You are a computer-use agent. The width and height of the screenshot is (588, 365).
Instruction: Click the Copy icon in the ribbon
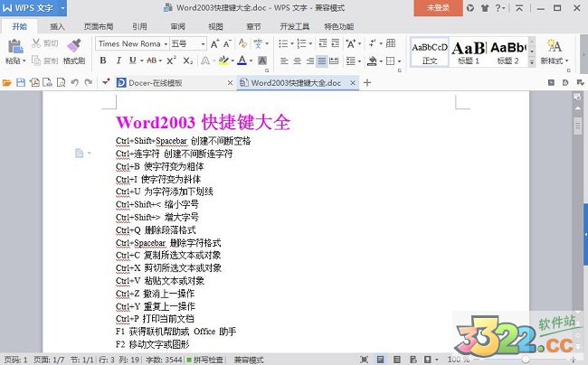36,61
